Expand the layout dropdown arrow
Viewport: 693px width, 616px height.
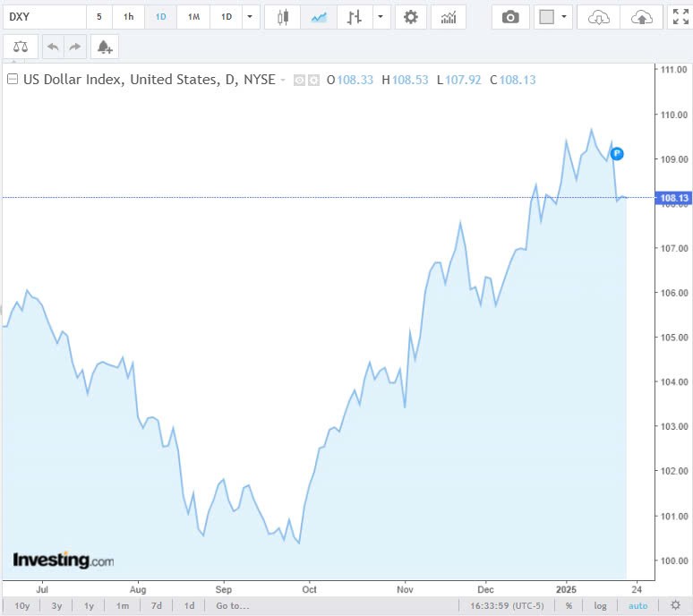click(x=564, y=17)
